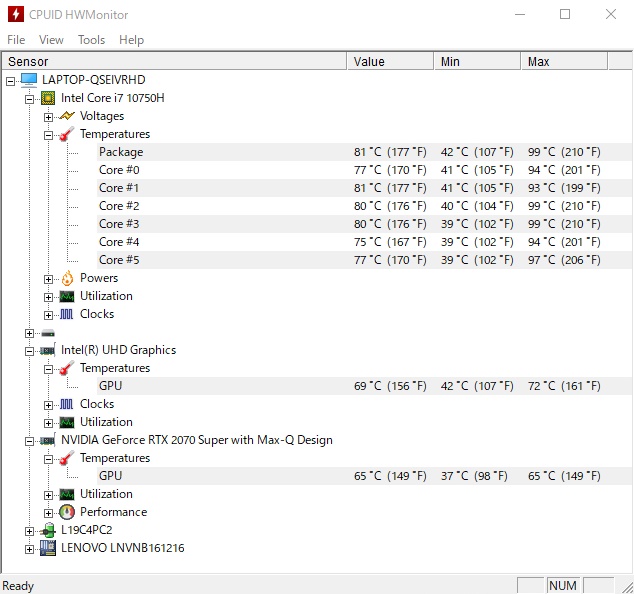Select the Package temperature row
The width and height of the screenshot is (634, 594).
click(365, 152)
